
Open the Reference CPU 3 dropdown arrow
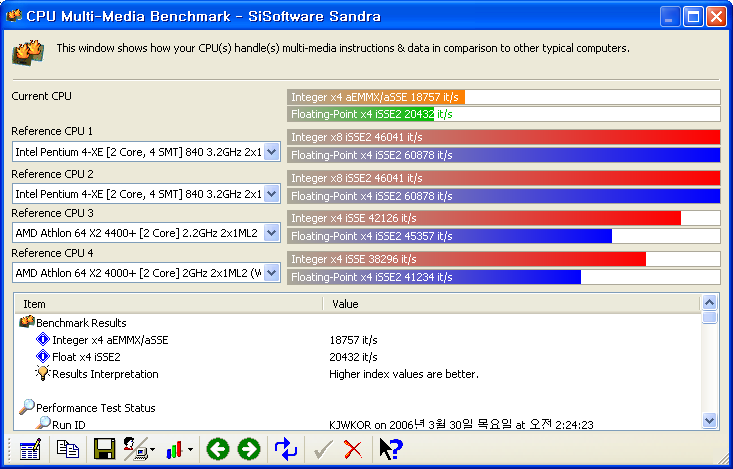[x=272, y=233]
